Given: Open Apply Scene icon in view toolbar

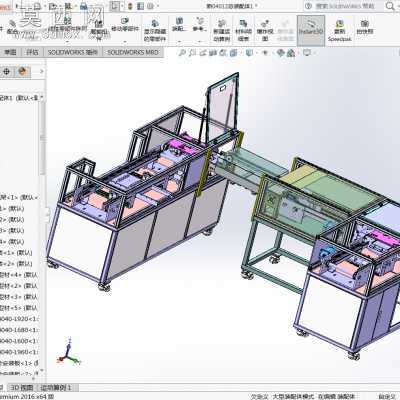Looking at the screenshot, I should (291, 53).
